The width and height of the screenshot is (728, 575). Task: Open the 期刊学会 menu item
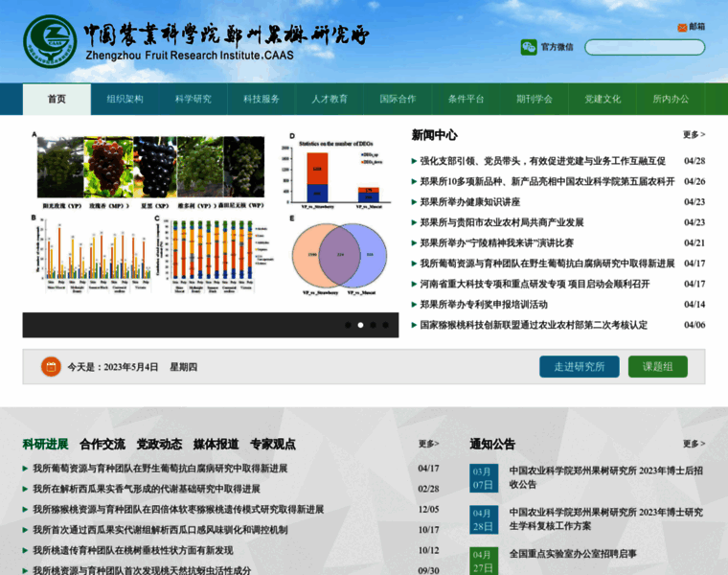[535, 99]
